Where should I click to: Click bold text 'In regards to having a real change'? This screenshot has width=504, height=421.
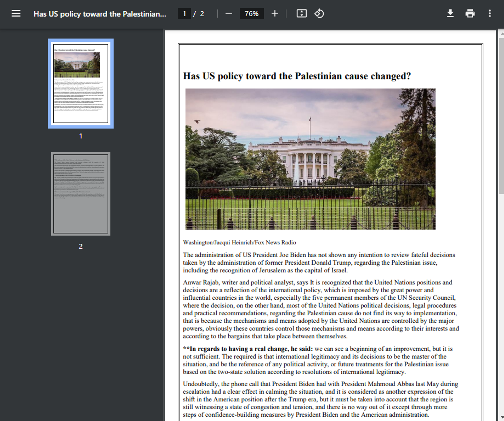point(239,349)
